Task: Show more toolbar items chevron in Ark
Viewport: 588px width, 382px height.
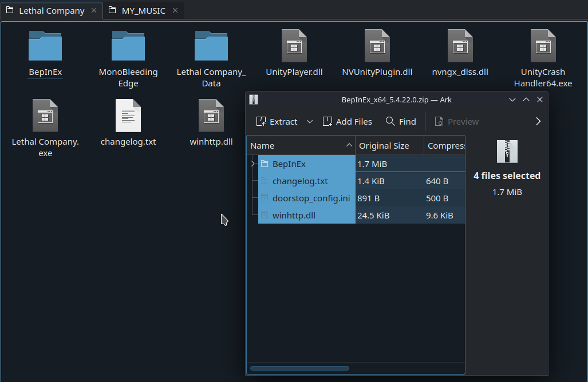Action: tap(538, 121)
